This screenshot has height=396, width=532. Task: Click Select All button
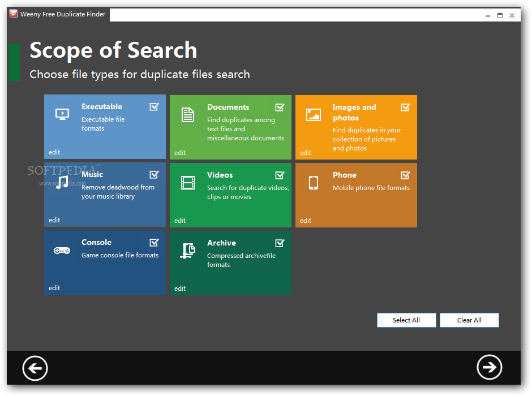click(406, 320)
